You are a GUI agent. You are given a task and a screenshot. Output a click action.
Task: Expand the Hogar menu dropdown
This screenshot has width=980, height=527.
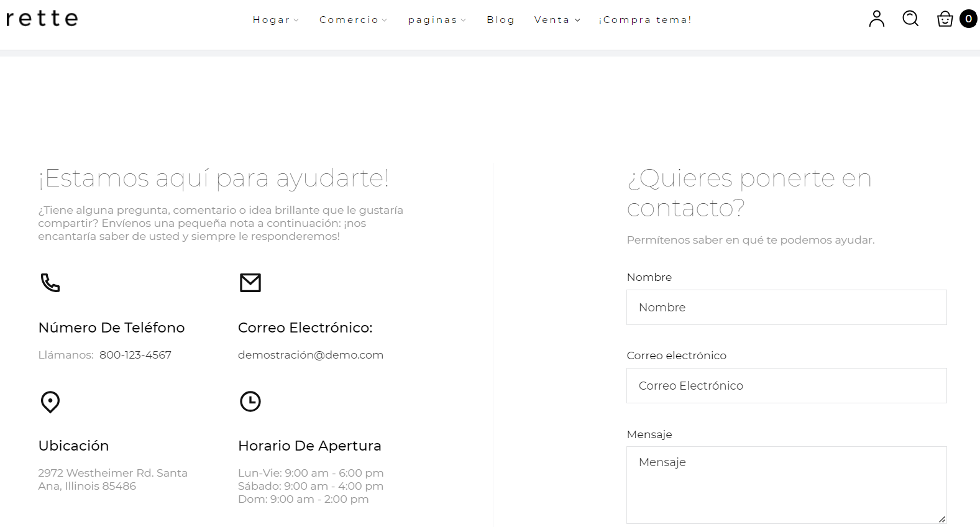(x=276, y=20)
